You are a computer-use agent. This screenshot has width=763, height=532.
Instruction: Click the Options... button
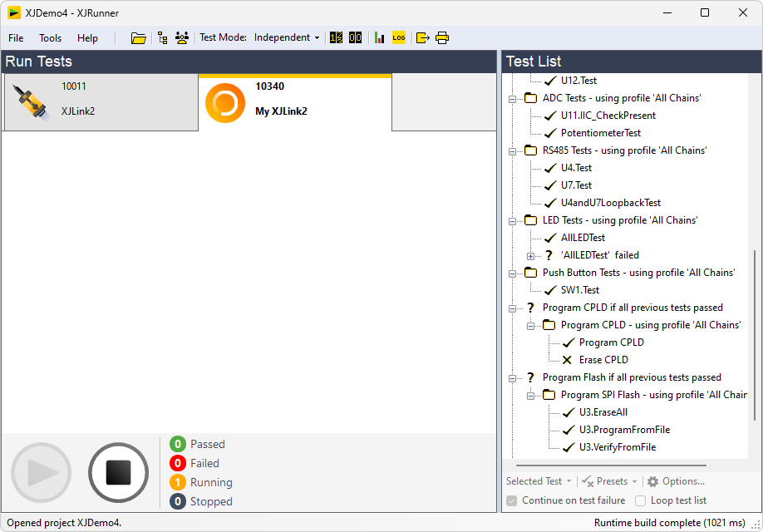tap(676, 481)
